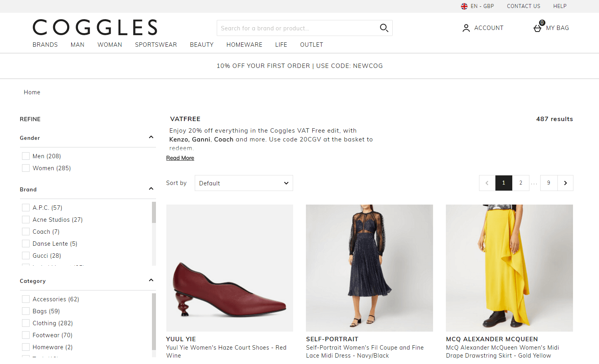Open the Brands menu
The width and height of the screenshot is (599, 364).
(45, 45)
